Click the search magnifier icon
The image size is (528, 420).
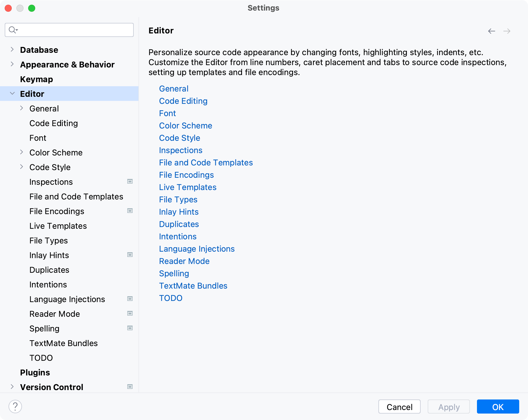[12, 30]
